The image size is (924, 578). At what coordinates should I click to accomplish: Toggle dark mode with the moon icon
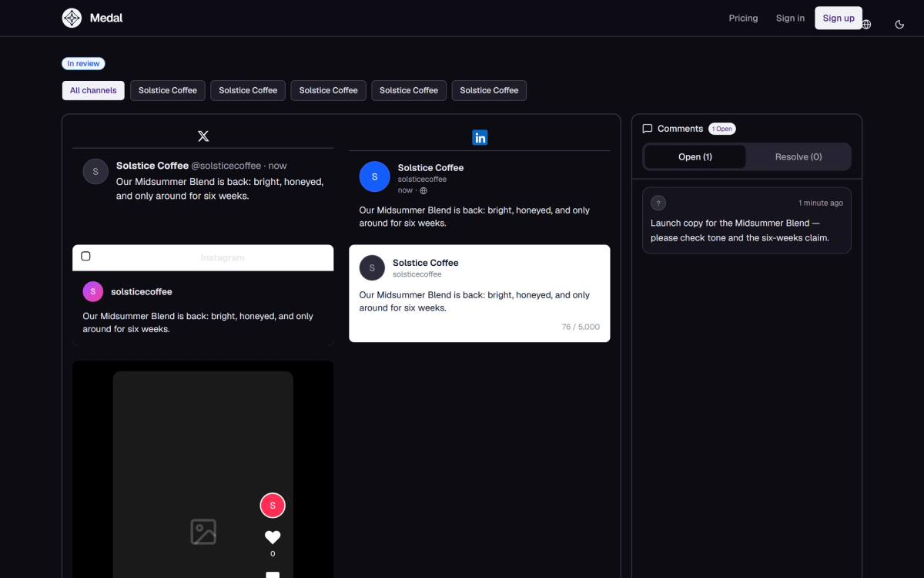pyautogui.click(x=899, y=25)
